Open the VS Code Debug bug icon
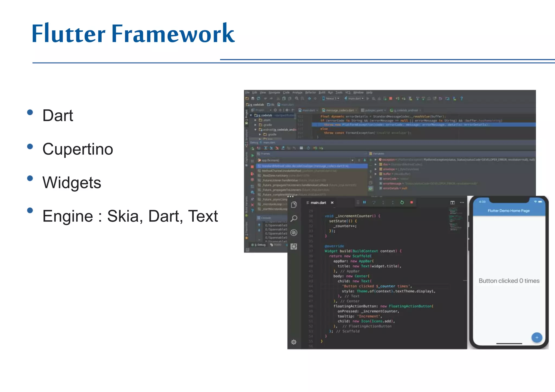This screenshot has width=555, height=392. coord(294,233)
